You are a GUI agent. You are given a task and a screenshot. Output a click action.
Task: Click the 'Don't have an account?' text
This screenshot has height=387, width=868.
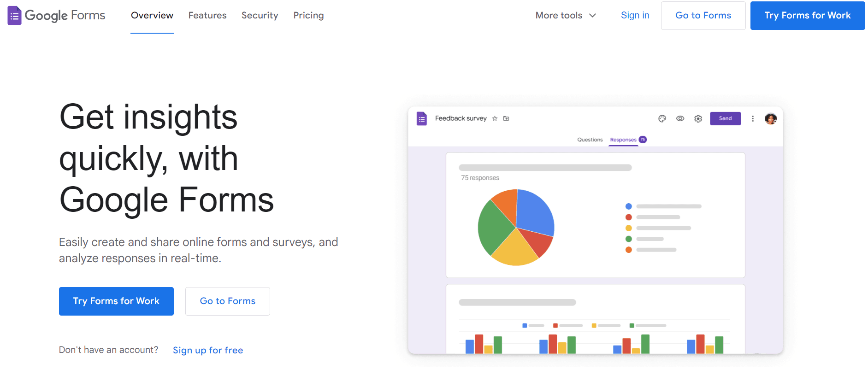108,350
